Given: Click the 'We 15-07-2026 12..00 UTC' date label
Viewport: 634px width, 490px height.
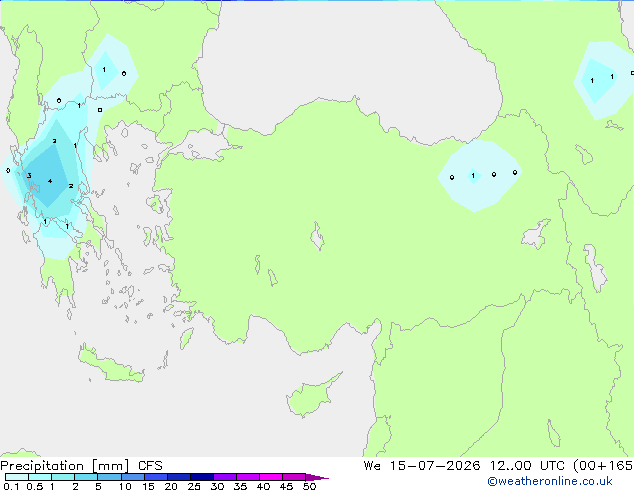Looking at the screenshot, I should click(x=464, y=465).
